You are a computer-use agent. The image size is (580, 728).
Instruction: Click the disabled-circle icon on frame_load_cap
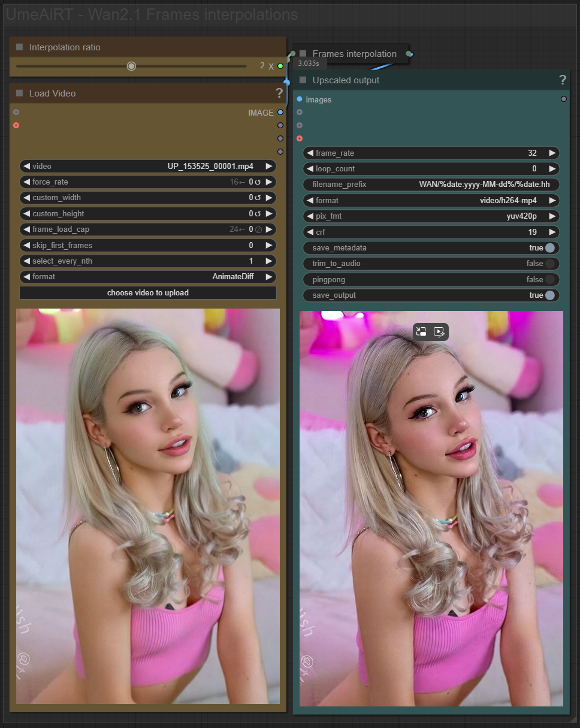point(258,229)
